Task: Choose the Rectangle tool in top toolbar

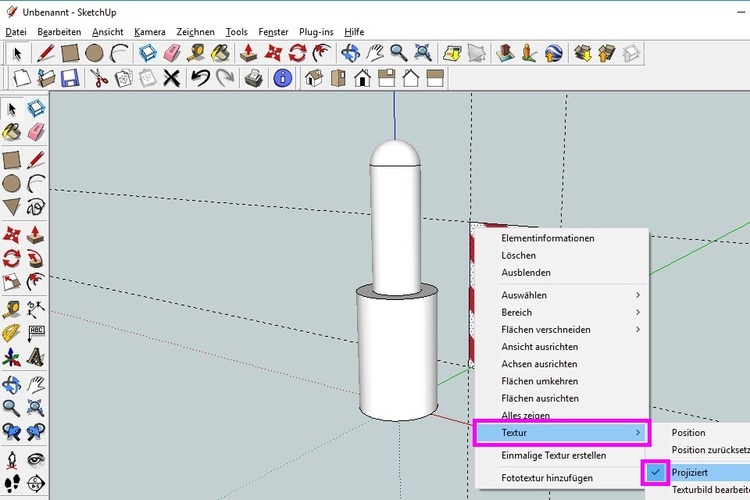Action: [70, 53]
